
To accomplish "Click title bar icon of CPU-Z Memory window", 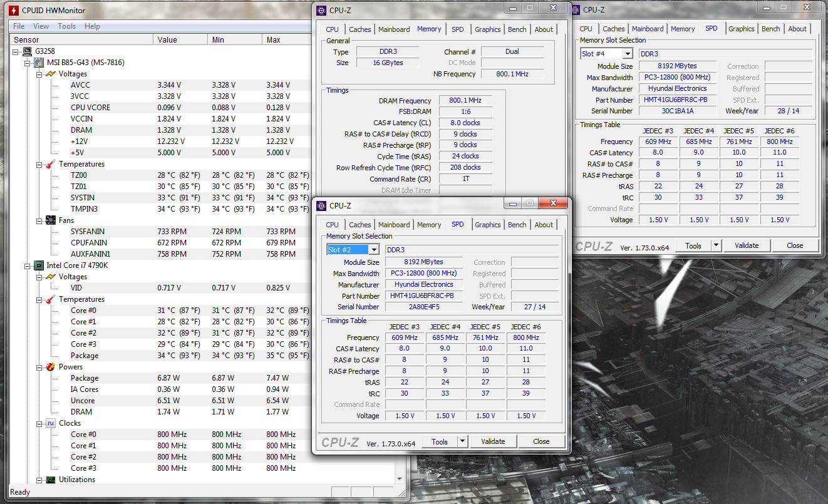I will pyautogui.click(x=321, y=10).
